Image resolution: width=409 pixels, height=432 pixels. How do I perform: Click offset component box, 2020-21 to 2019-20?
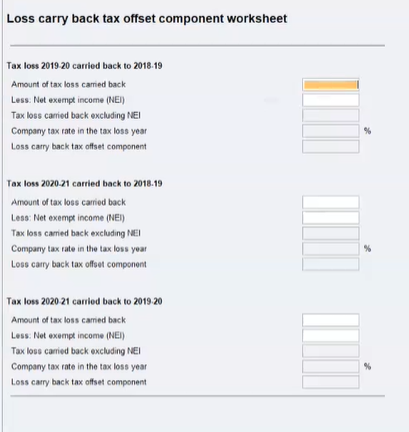click(331, 382)
